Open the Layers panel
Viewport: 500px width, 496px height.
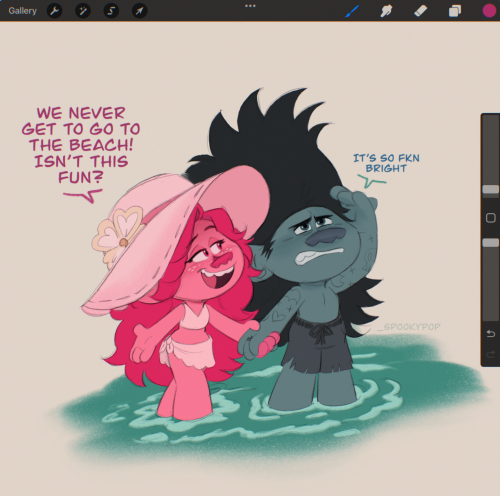455,11
